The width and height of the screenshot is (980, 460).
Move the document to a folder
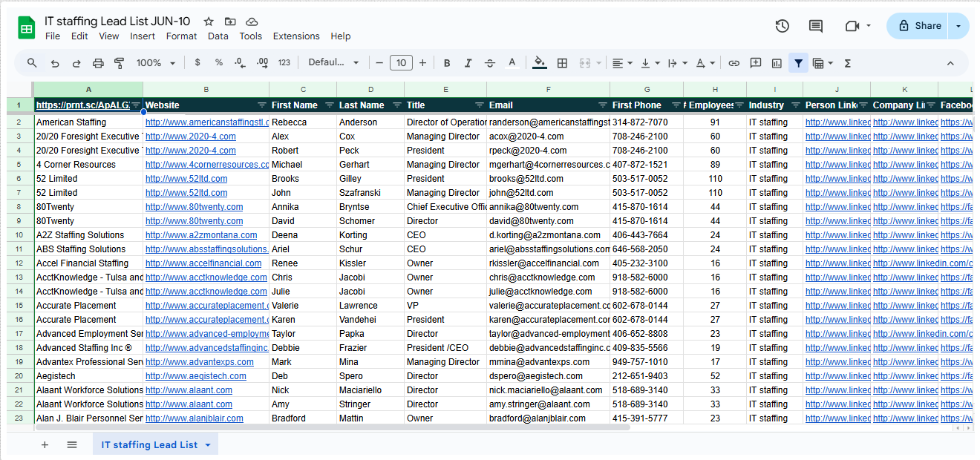tap(230, 22)
